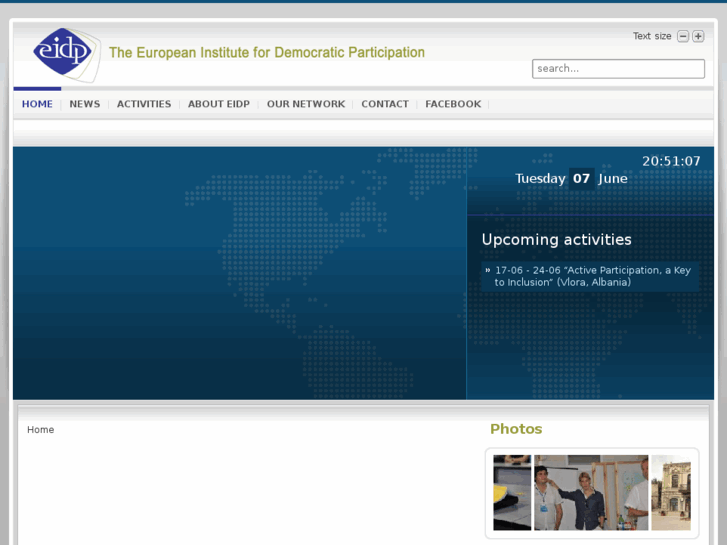Open the middle photo of people standing

coord(591,493)
